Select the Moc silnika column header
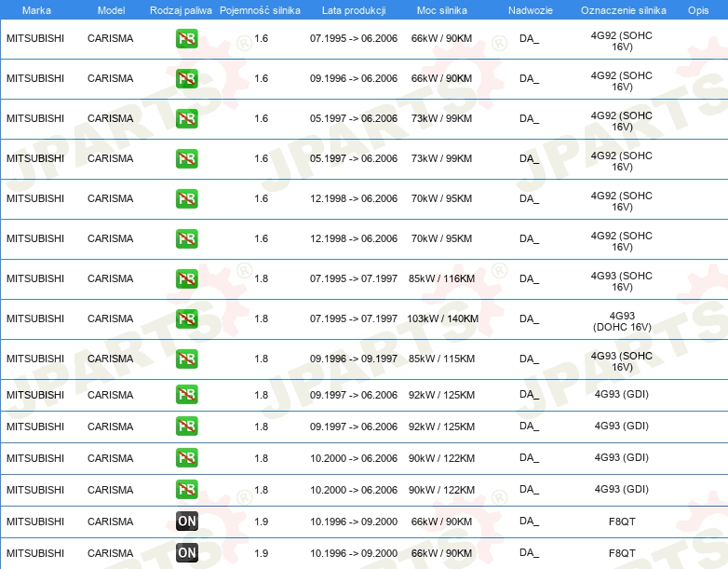The height and width of the screenshot is (569, 728). tap(442, 10)
